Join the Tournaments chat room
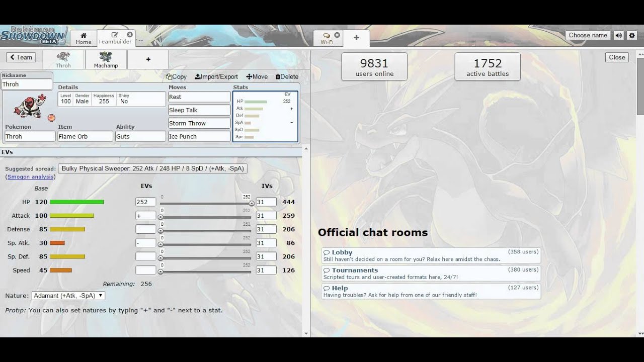 431,274
